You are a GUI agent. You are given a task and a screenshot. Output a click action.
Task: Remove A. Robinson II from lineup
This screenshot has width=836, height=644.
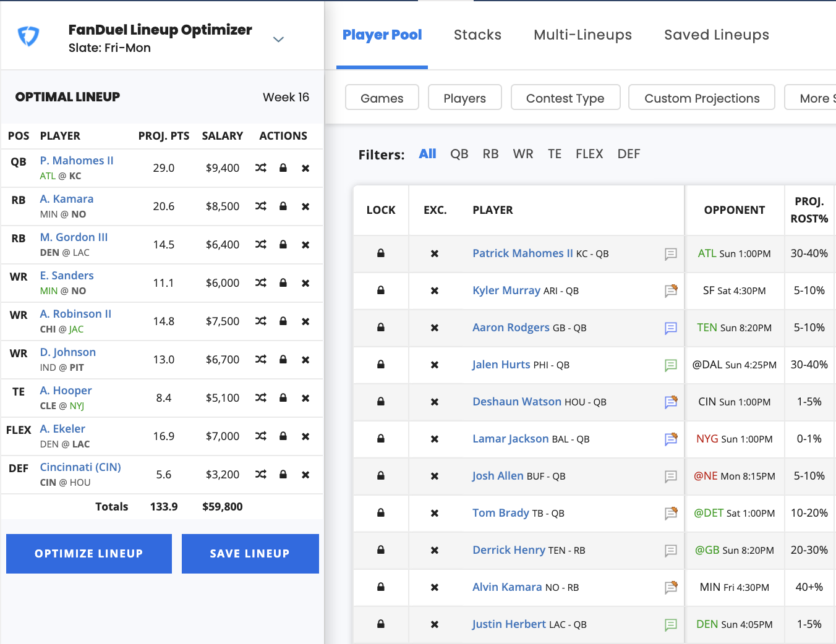coord(305,321)
